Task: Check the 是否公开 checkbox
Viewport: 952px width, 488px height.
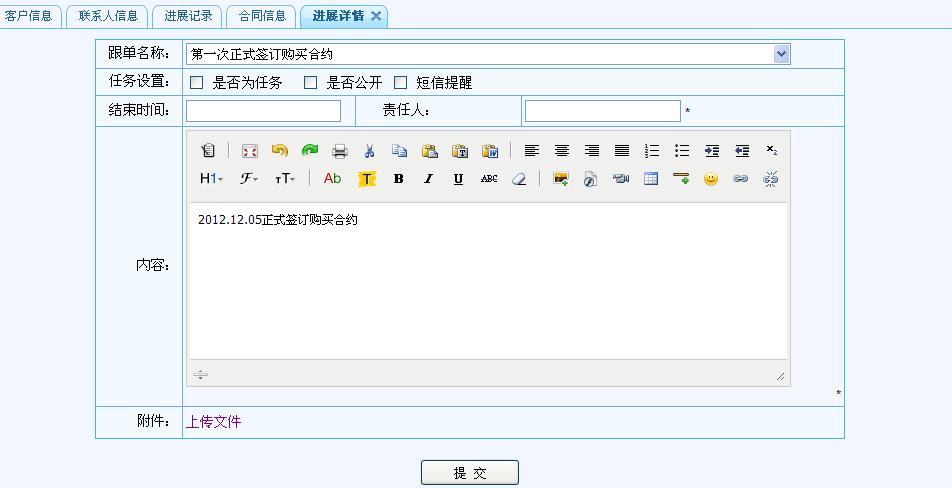Action: pos(310,83)
